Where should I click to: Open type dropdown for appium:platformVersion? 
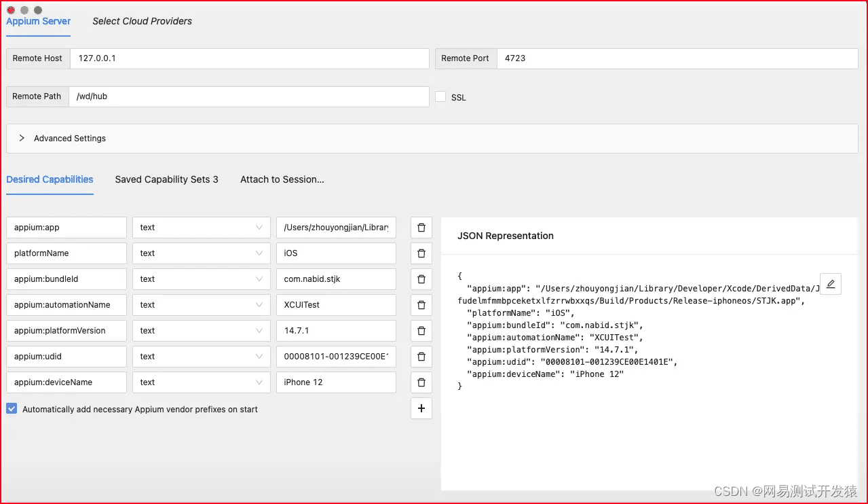[x=202, y=331]
